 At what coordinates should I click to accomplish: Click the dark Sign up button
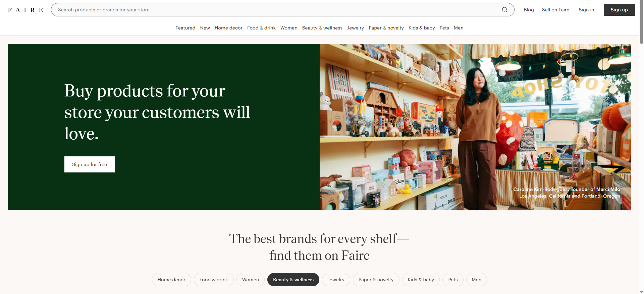619,10
